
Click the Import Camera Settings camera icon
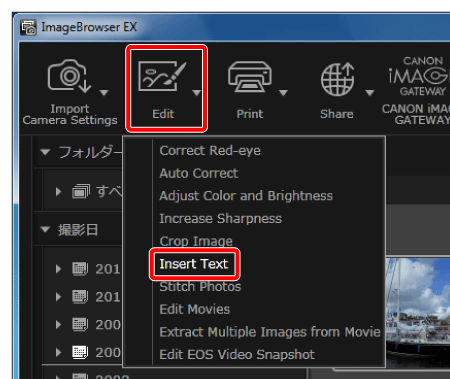point(69,76)
